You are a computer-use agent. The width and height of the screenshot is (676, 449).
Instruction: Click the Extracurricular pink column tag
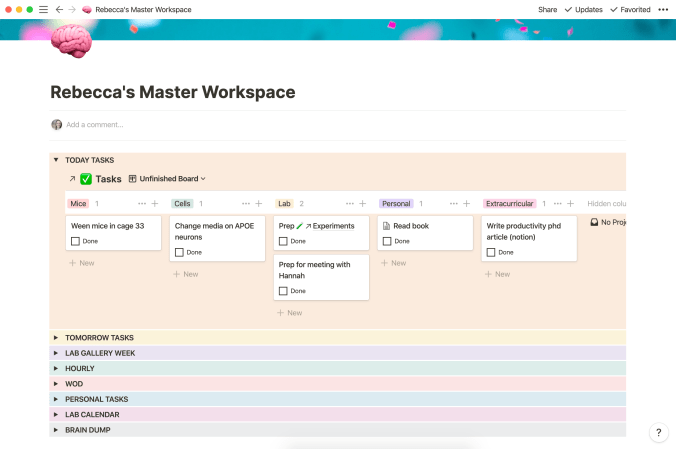(509, 204)
